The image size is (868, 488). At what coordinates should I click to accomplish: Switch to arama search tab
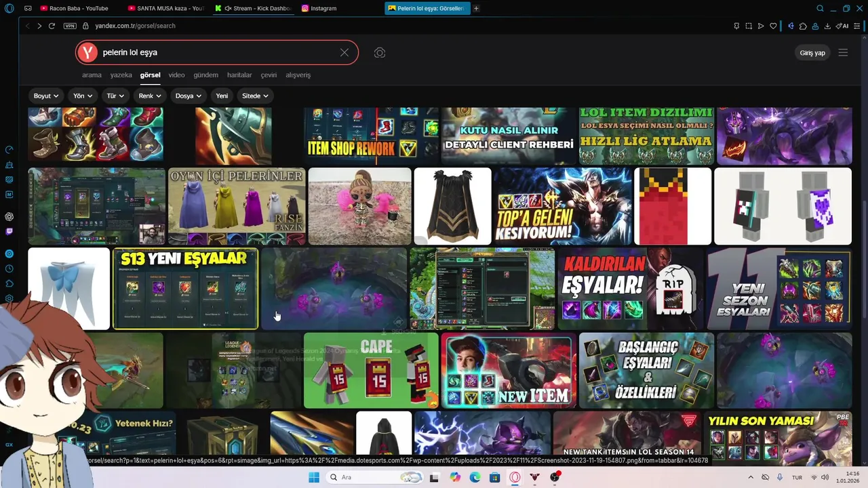[92, 75]
